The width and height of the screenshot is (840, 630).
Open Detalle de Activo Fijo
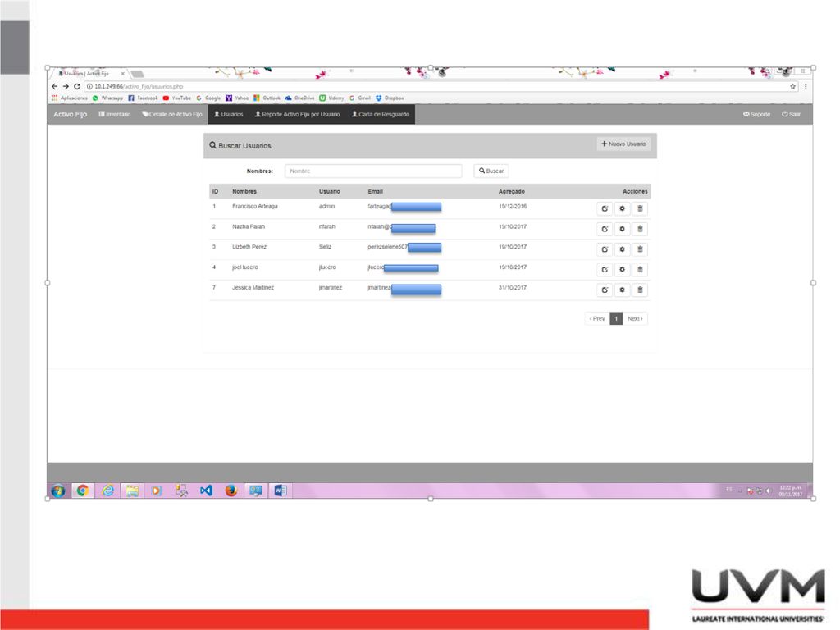[x=172, y=114]
